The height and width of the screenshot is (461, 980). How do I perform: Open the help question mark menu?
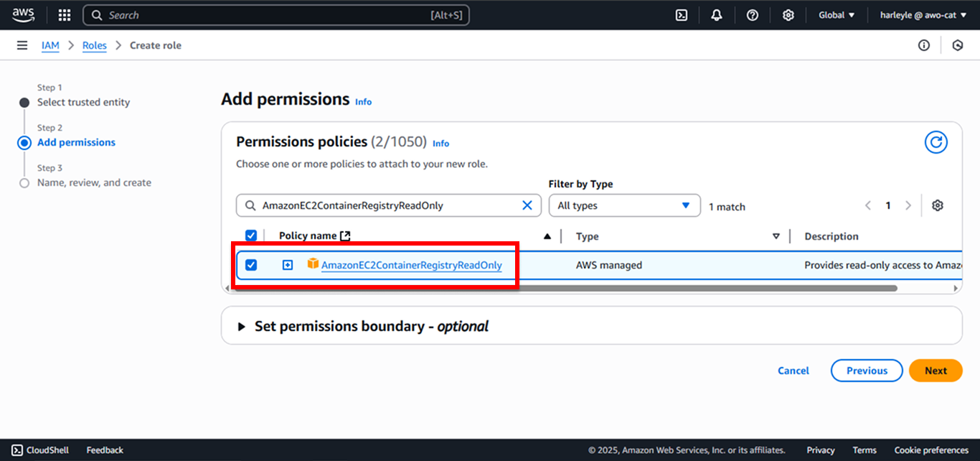click(x=753, y=15)
